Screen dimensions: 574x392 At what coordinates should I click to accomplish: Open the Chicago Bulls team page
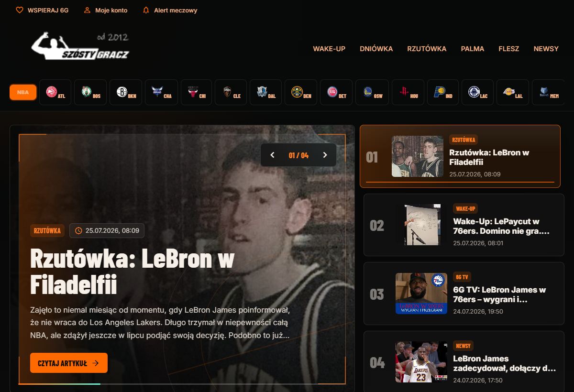tap(196, 92)
